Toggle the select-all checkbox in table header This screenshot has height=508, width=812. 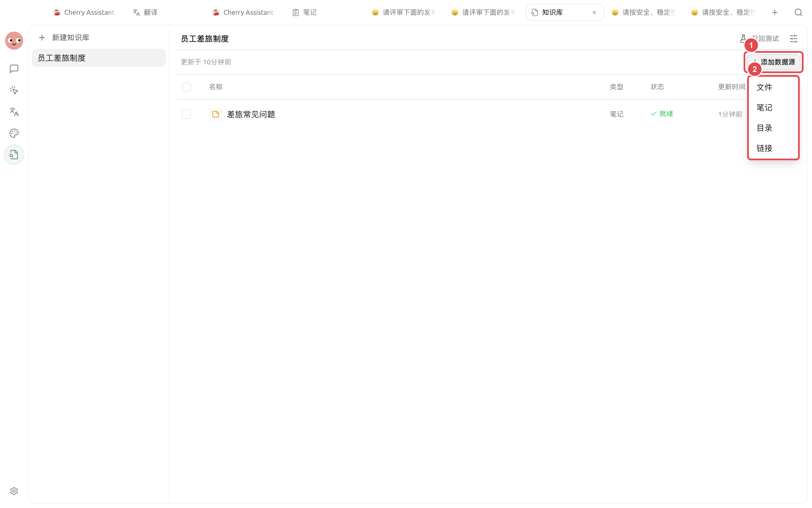click(x=186, y=87)
